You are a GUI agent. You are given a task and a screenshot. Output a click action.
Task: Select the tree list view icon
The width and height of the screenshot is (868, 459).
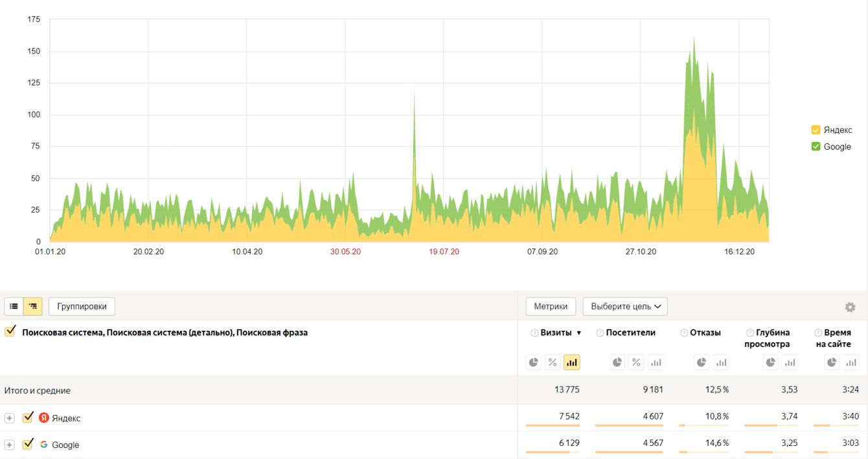[33, 306]
